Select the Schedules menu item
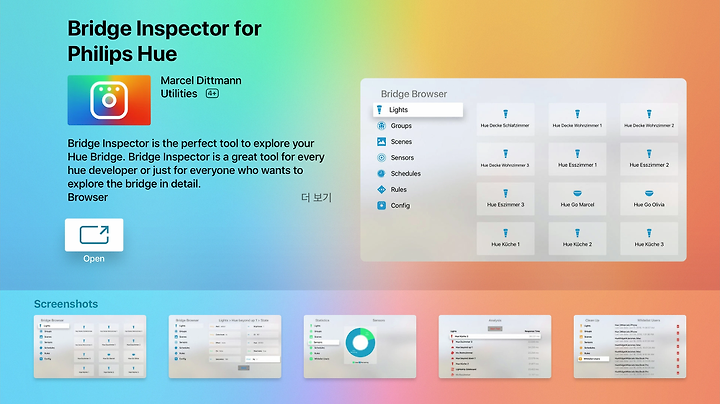 point(405,174)
